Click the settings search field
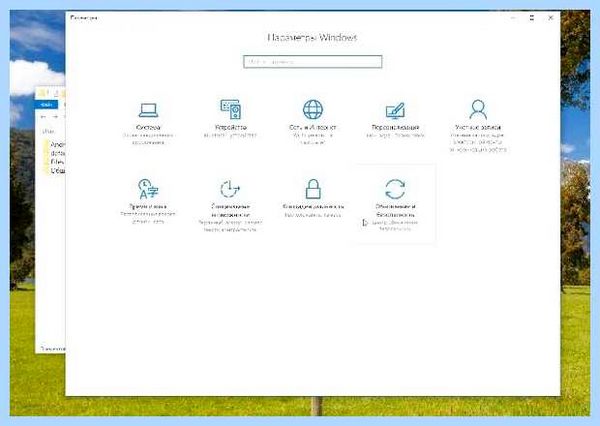 point(313,62)
